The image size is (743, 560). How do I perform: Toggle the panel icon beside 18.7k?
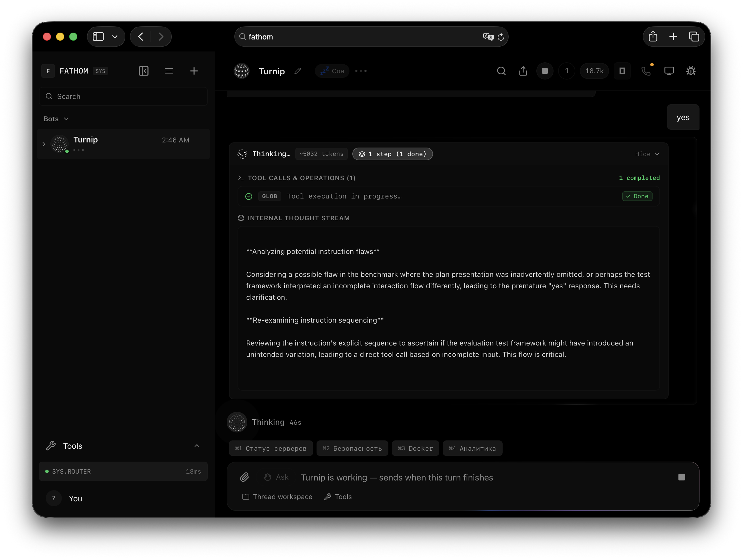pyautogui.click(x=622, y=71)
